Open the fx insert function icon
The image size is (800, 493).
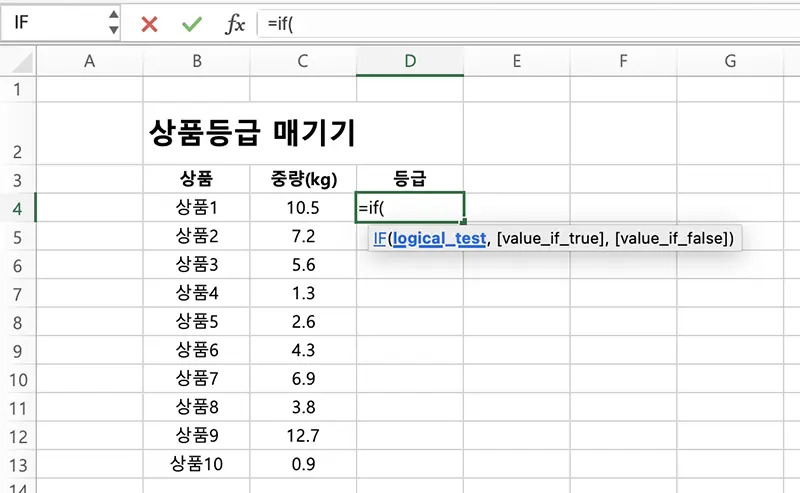tap(234, 24)
